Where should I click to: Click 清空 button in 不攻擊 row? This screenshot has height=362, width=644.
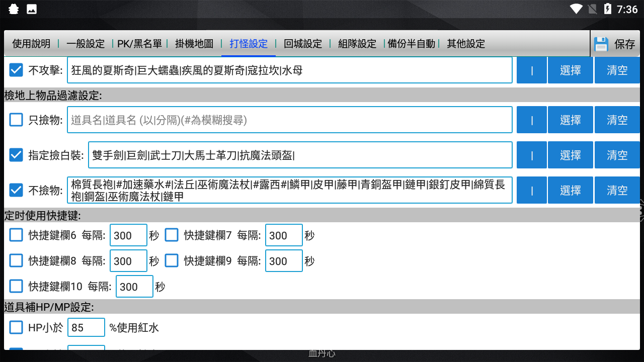tap(617, 70)
